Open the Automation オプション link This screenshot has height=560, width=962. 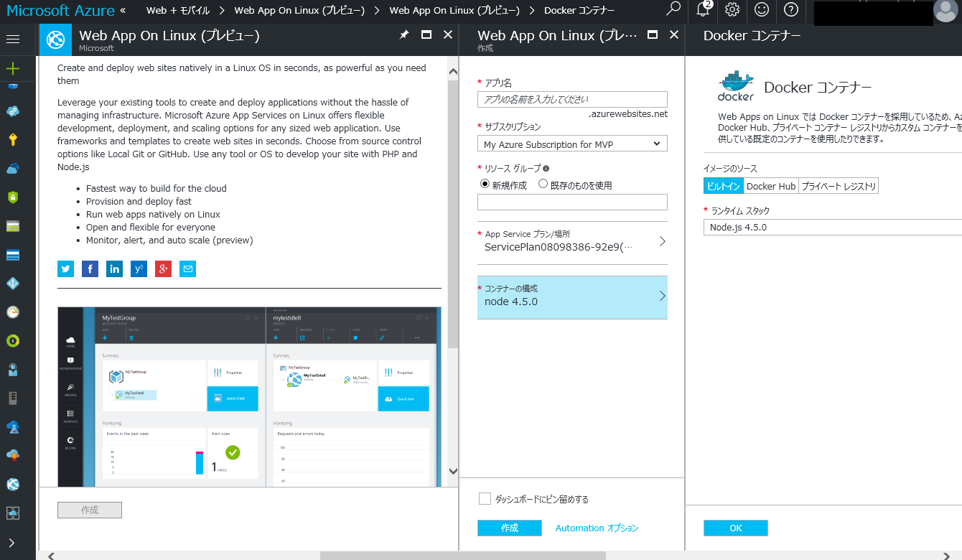click(x=596, y=528)
